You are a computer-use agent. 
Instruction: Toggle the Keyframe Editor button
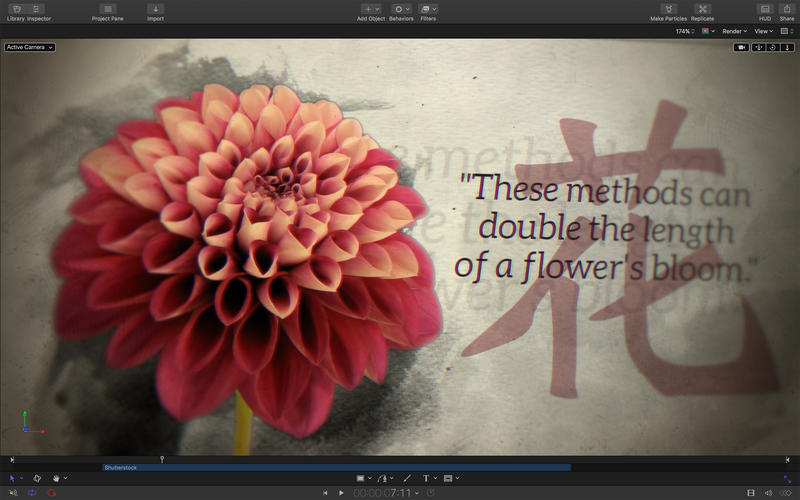[786, 493]
